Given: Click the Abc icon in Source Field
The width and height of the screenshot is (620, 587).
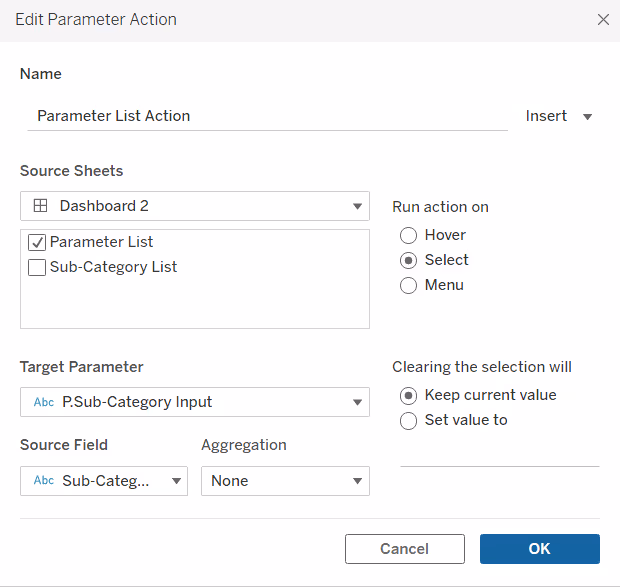Looking at the screenshot, I should coord(43,480).
